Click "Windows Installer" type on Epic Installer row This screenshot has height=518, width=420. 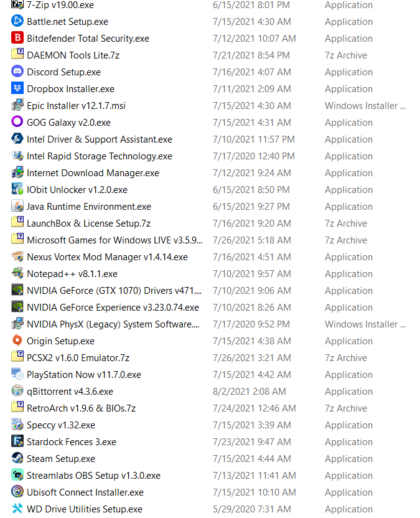pyautogui.click(x=365, y=106)
